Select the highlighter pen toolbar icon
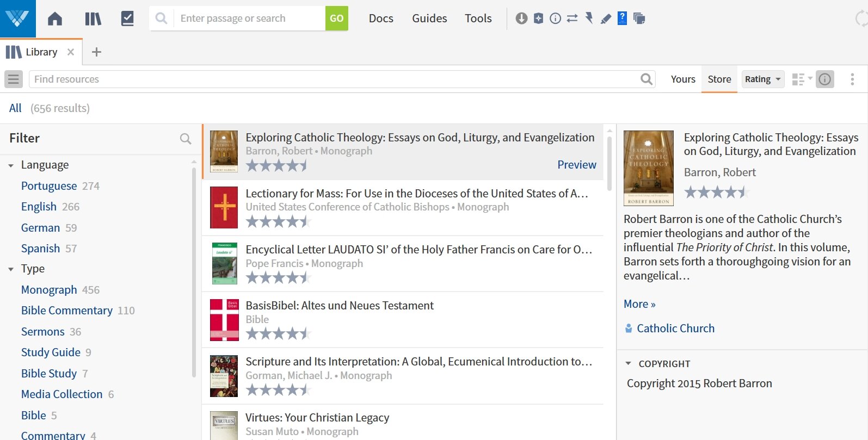 tap(606, 19)
